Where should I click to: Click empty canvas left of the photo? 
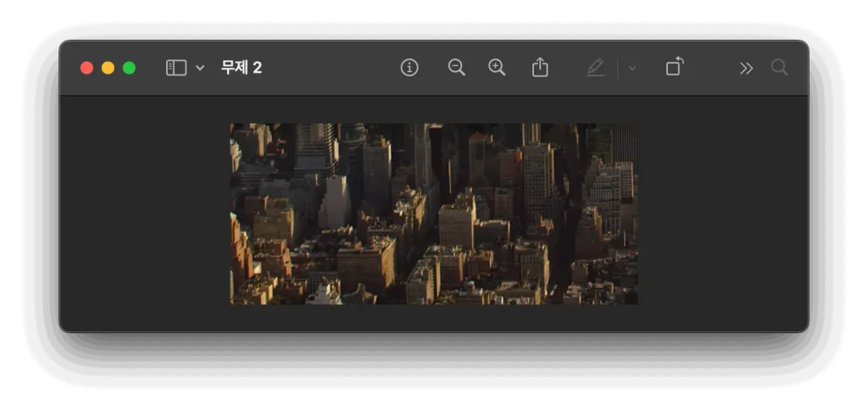click(x=144, y=214)
